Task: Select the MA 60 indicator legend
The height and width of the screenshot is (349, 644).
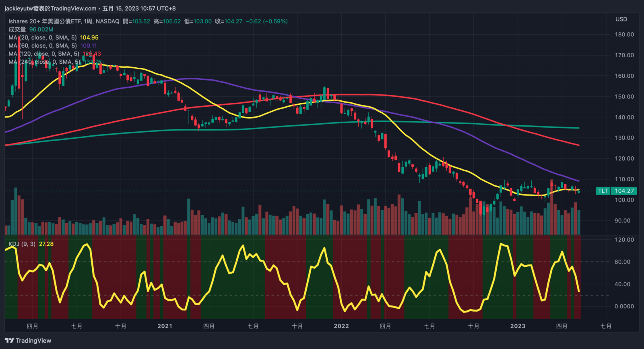Action: [x=43, y=46]
